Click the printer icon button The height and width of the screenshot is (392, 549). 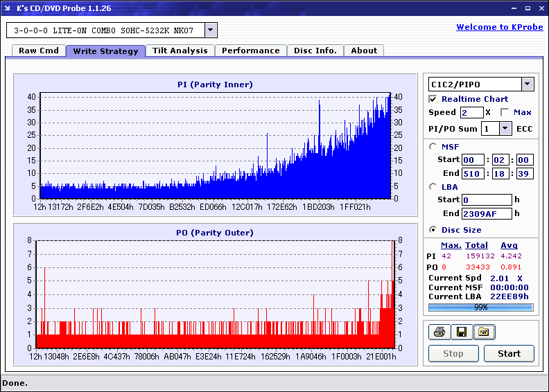pyautogui.click(x=439, y=332)
